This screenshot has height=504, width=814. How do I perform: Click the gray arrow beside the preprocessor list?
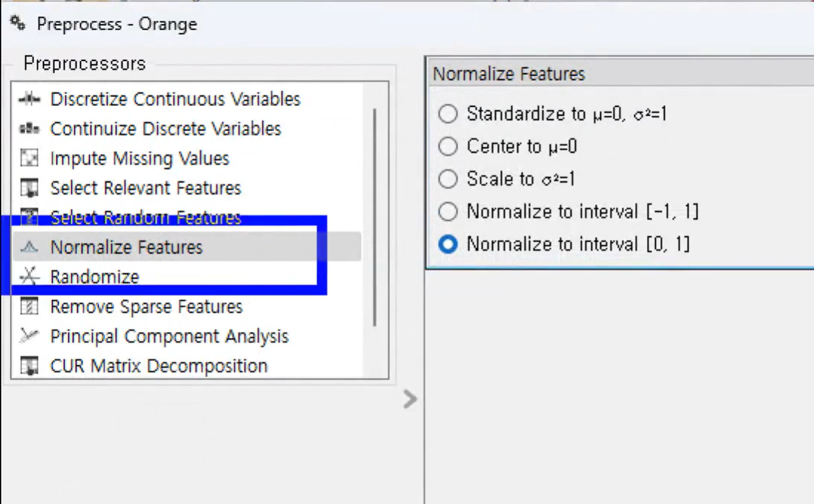point(410,399)
